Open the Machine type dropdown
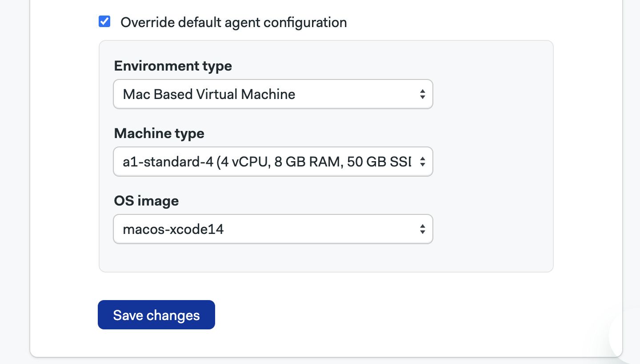The width and height of the screenshot is (640, 364). (273, 162)
